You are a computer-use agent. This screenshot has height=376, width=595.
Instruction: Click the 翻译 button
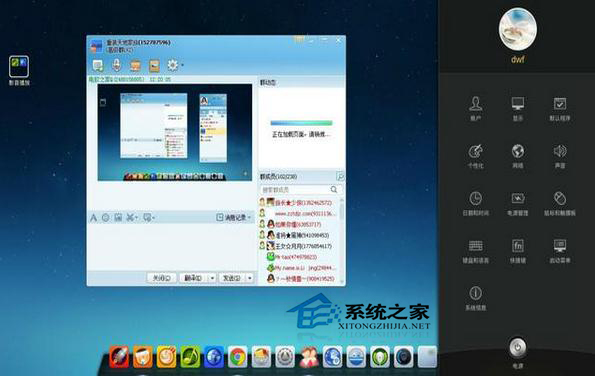193,278
